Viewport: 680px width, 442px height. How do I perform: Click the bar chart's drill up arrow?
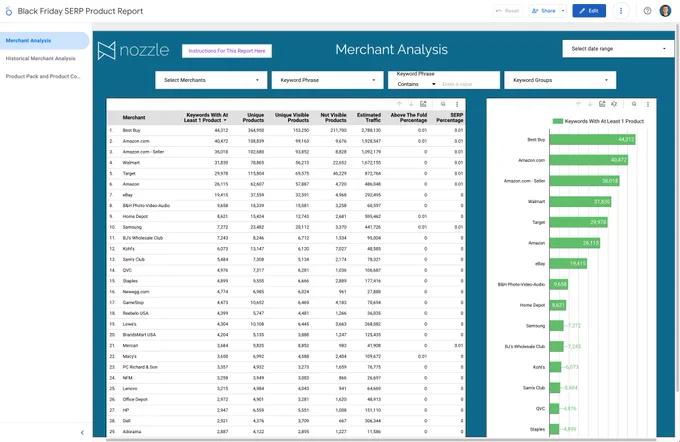click(x=578, y=104)
